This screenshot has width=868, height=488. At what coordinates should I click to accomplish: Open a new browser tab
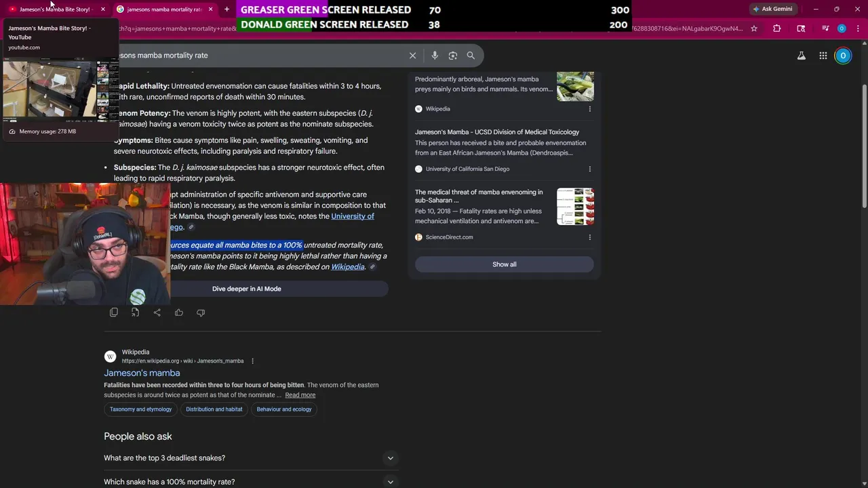tap(226, 9)
